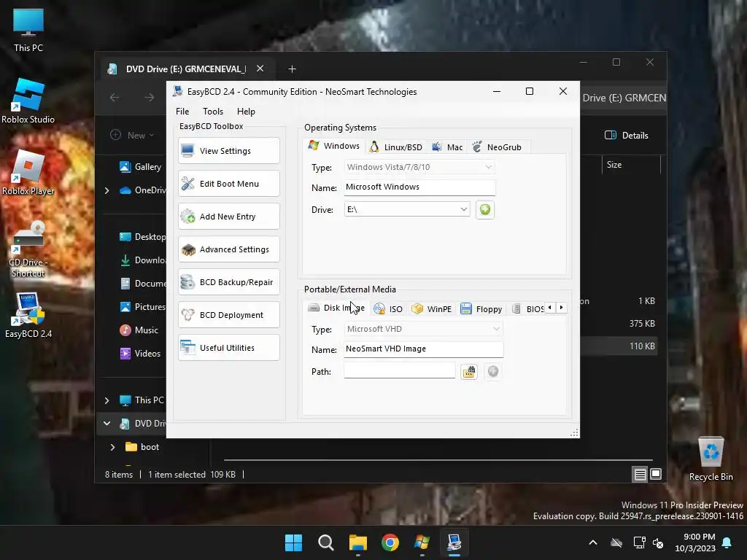This screenshot has width=747, height=560.
Task: Open View Settings in EasyBCD Toolbox
Action: (x=228, y=151)
